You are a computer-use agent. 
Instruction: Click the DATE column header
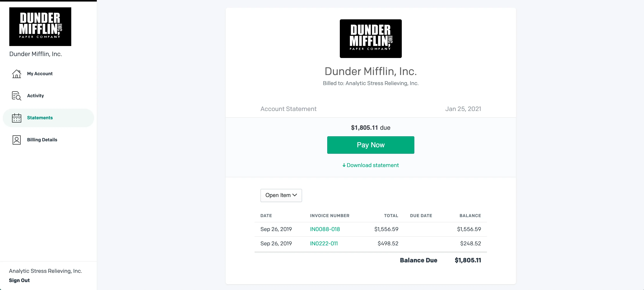tap(266, 216)
